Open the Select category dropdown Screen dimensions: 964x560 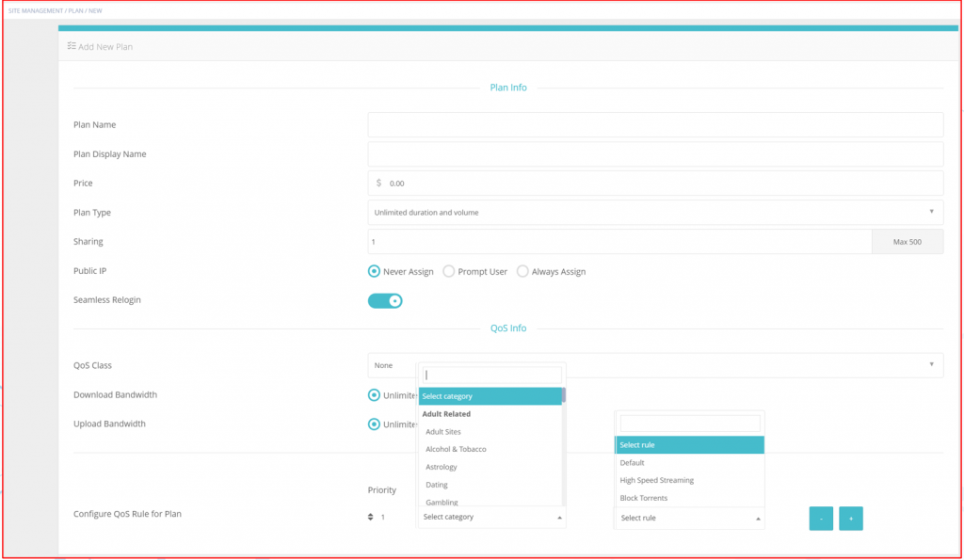point(490,517)
